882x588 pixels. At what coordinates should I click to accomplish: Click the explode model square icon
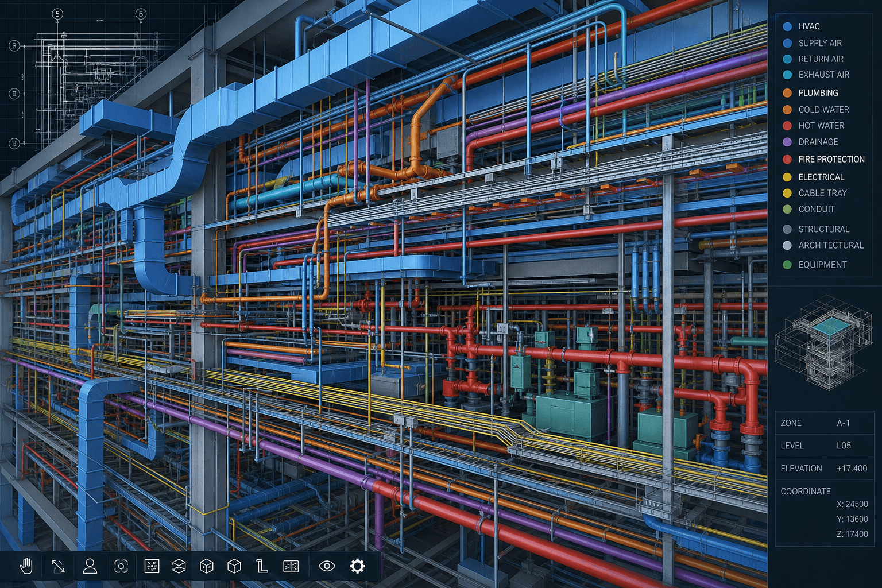pyautogui.click(x=152, y=566)
